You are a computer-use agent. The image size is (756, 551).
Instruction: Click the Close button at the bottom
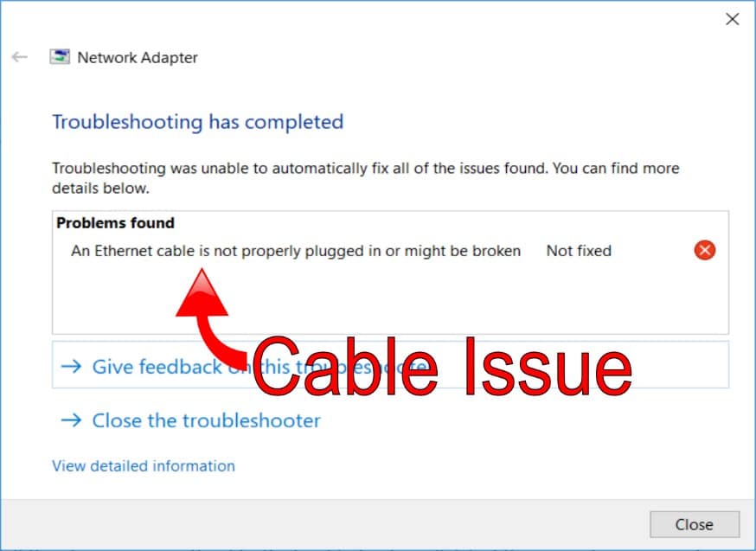[695, 524]
